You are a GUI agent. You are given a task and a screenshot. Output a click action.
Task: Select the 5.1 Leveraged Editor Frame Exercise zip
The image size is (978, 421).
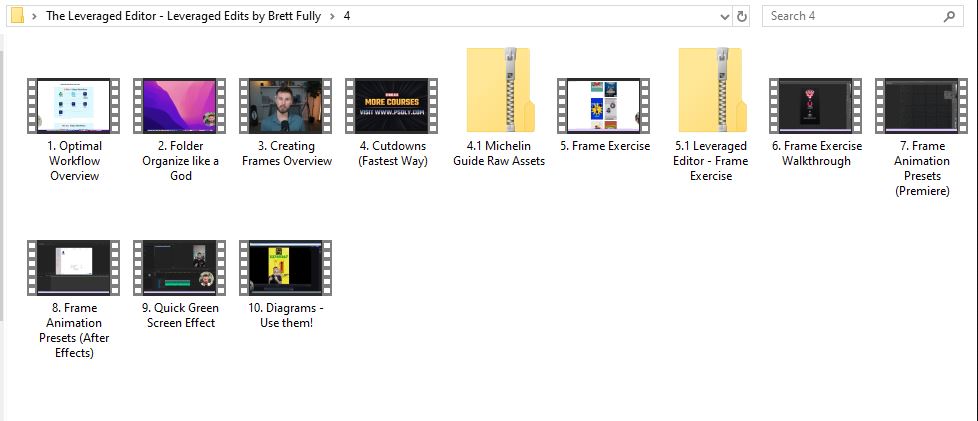coord(710,91)
